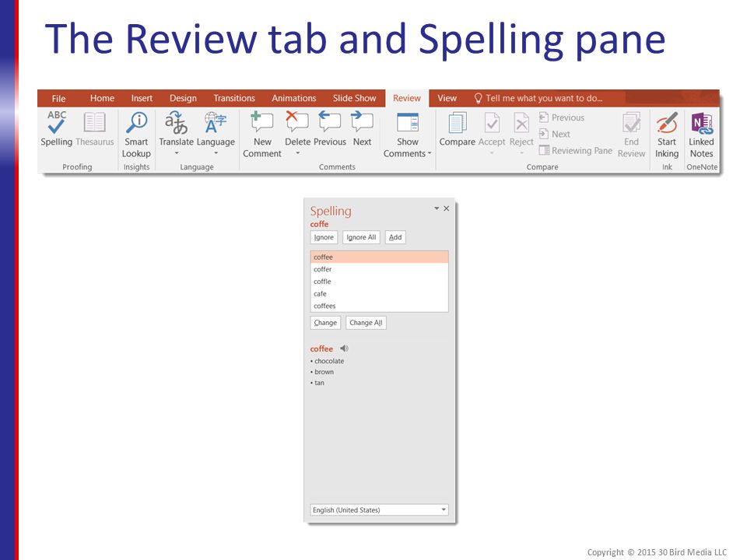The height and width of the screenshot is (560, 747).
Task: Click the Accept change icon
Action: (492, 123)
